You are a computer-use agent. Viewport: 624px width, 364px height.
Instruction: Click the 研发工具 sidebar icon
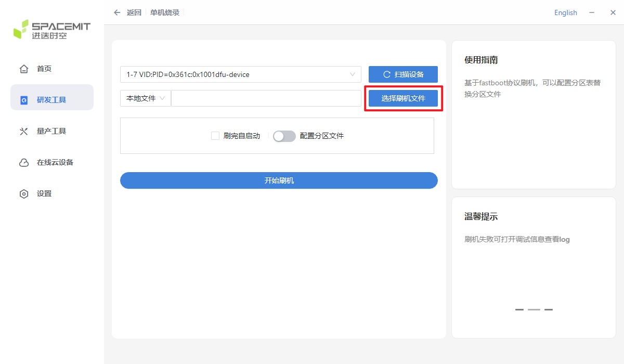pyautogui.click(x=23, y=100)
